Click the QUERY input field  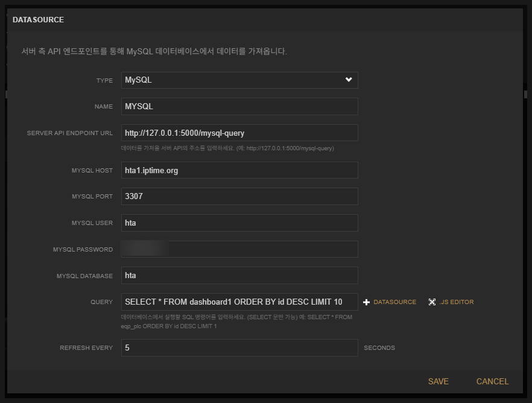click(239, 302)
